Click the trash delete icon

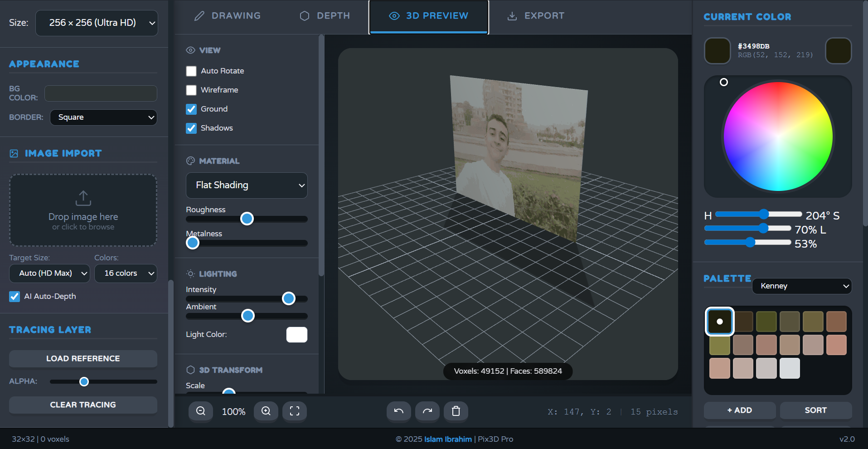(x=456, y=411)
